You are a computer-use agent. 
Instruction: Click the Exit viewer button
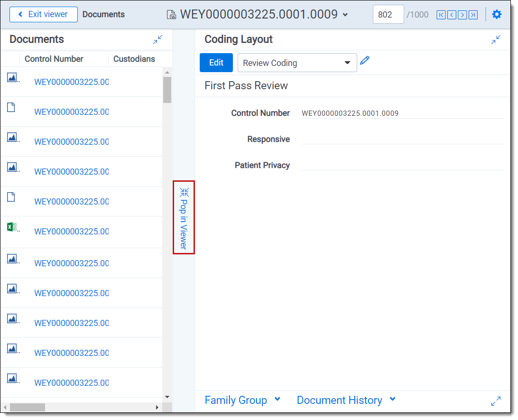44,14
